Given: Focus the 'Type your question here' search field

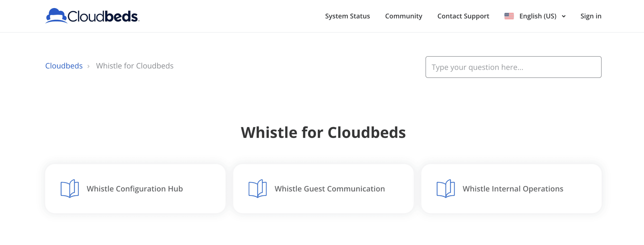Looking at the screenshot, I should click(x=513, y=67).
